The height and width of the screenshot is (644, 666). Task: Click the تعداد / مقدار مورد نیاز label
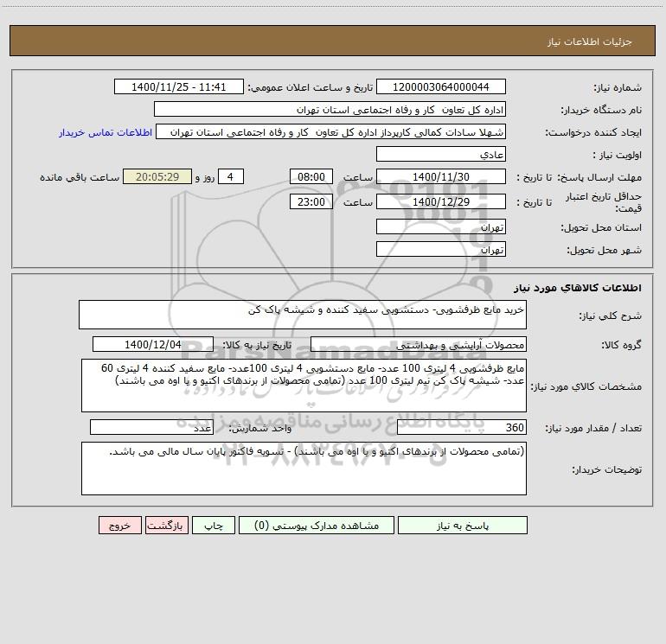tap(593, 429)
